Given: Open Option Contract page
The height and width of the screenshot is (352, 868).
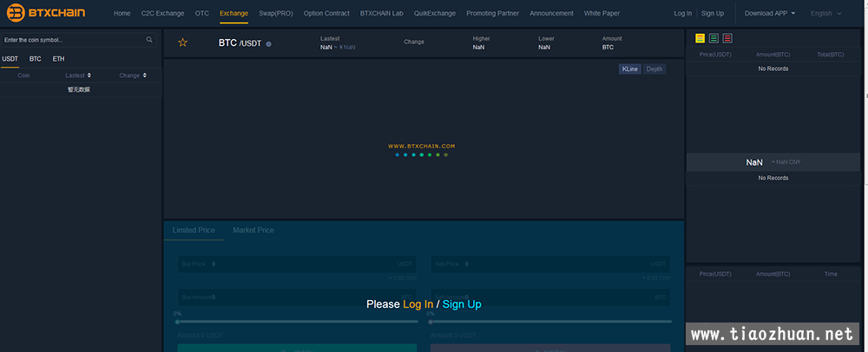Looking at the screenshot, I should click(x=326, y=13).
